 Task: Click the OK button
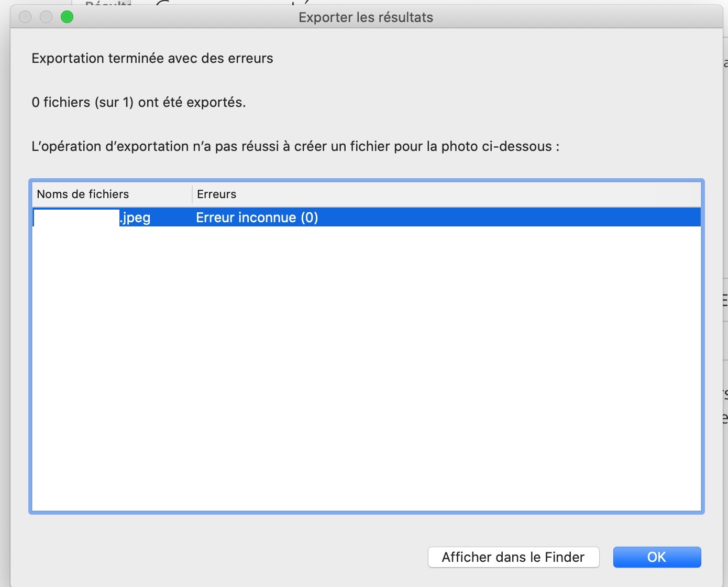[x=657, y=557]
